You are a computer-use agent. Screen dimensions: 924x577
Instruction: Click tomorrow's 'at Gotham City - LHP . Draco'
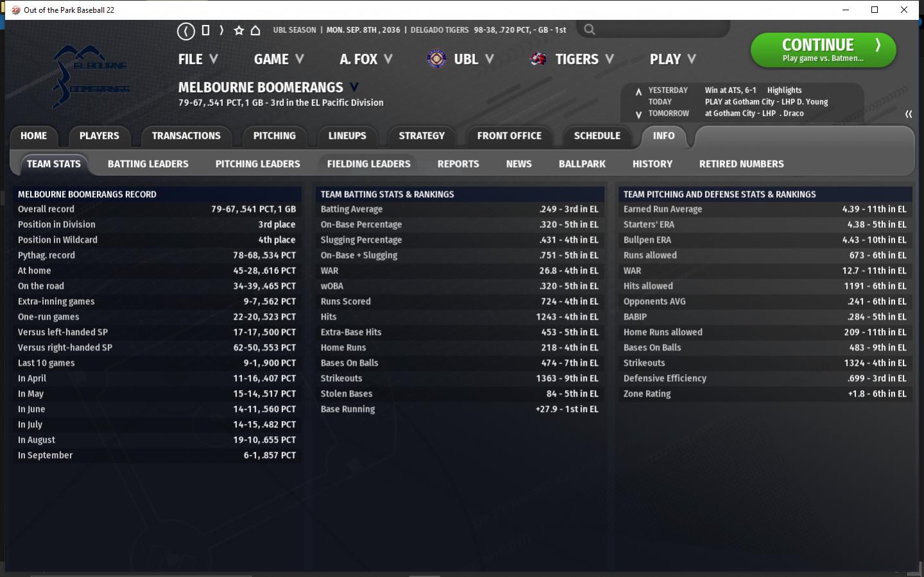pyautogui.click(x=754, y=114)
